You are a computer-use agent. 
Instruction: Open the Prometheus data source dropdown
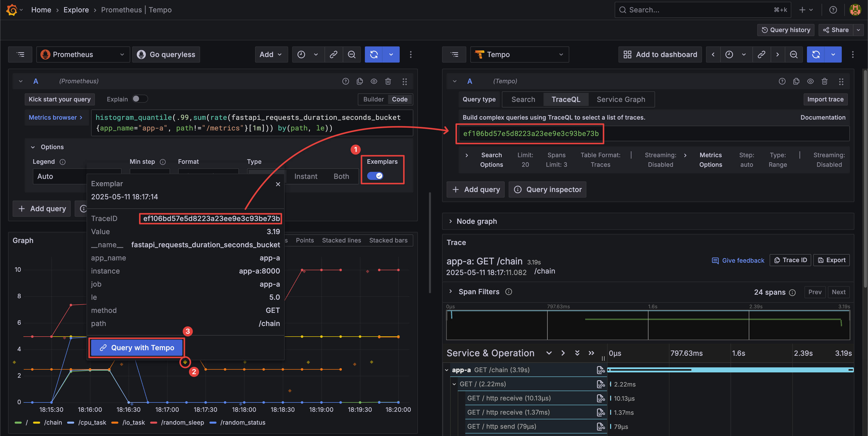[x=83, y=54]
